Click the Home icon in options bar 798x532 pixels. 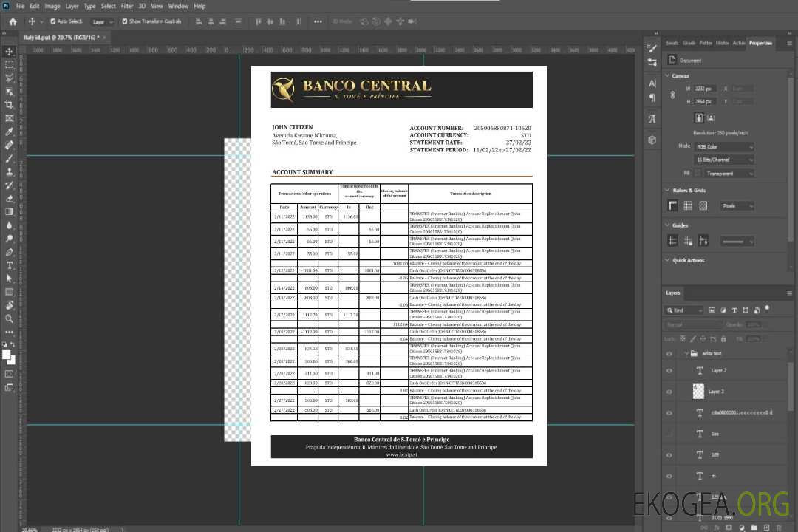click(x=13, y=21)
